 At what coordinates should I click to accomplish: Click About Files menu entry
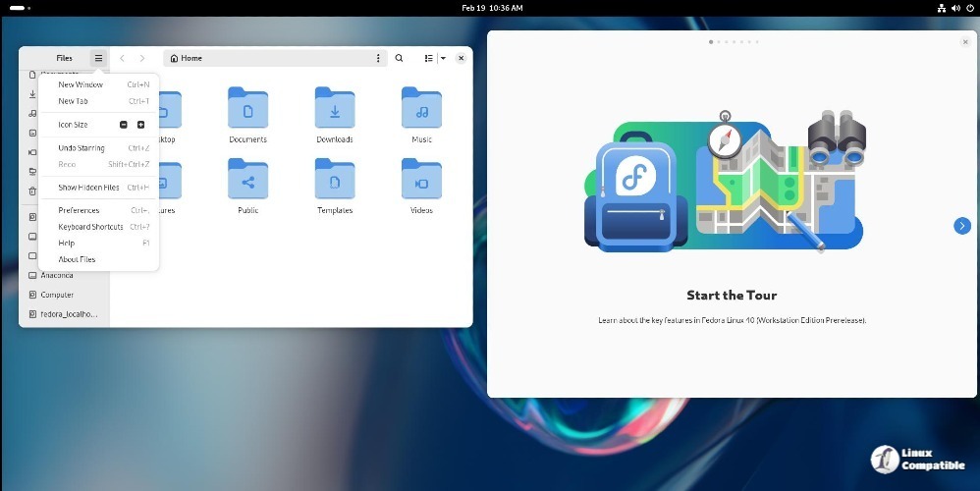point(77,259)
